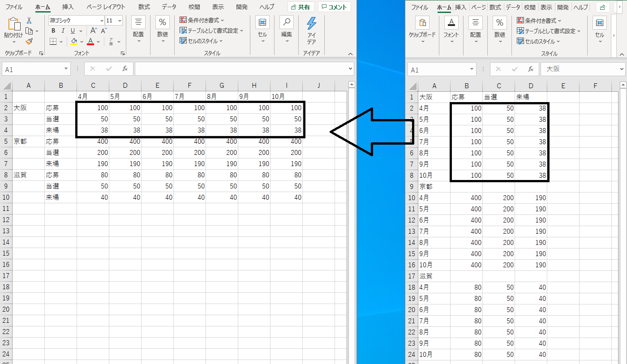627x364 pixels.
Task: Open 数値 percent group in left window
Action: pyautogui.click(x=162, y=30)
